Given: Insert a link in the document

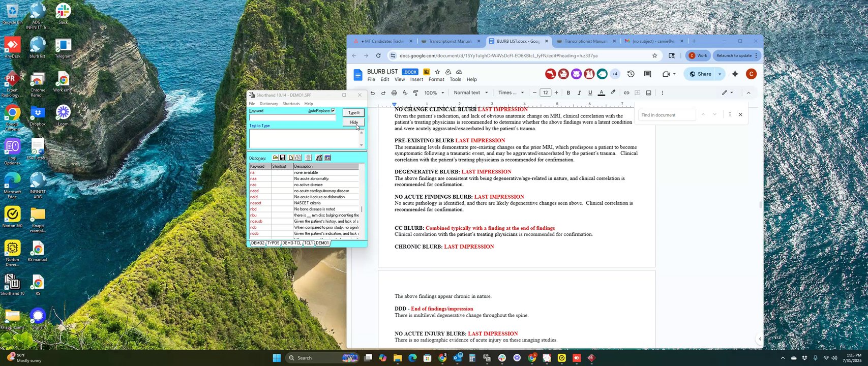Looking at the screenshot, I should 626,93.
